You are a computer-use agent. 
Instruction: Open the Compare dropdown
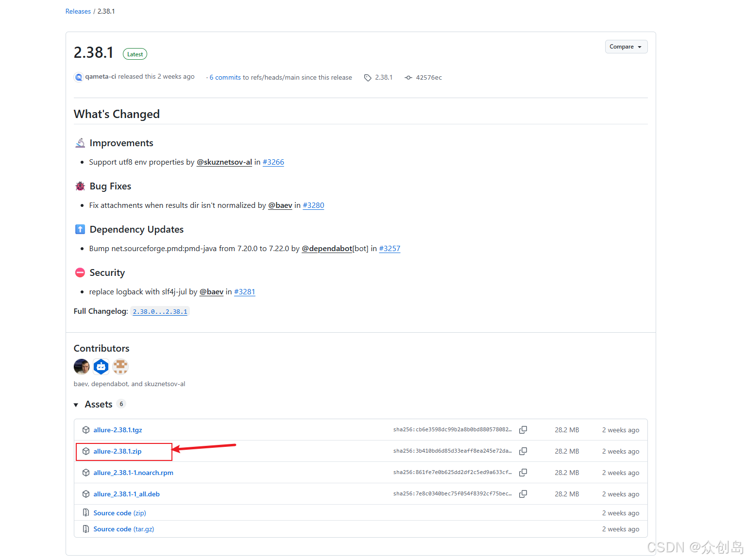[x=626, y=47]
